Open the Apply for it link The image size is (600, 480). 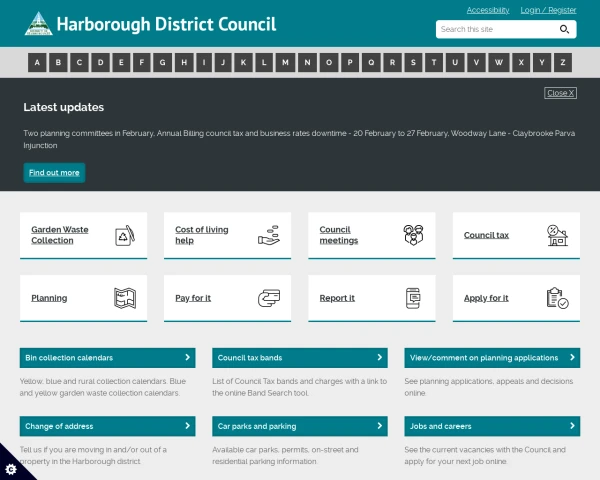(486, 298)
